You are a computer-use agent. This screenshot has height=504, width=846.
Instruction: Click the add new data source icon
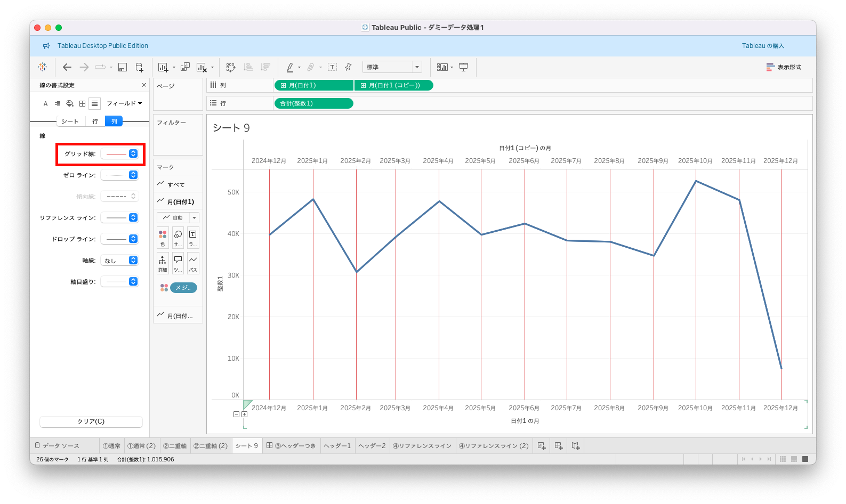[x=139, y=67]
